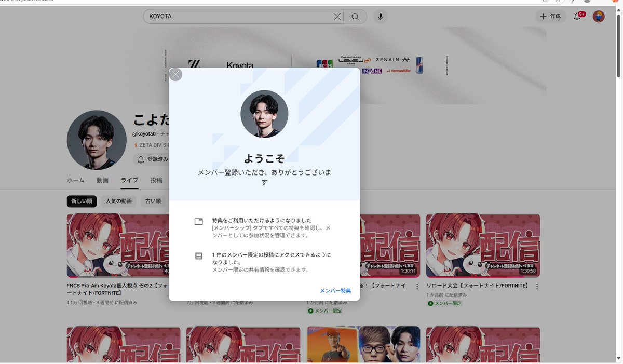The width and height of the screenshot is (623, 364).
Task: Select the ライブ tab
Action: click(x=129, y=180)
